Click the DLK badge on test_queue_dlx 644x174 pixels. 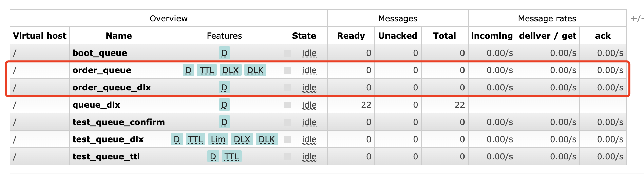click(267, 139)
